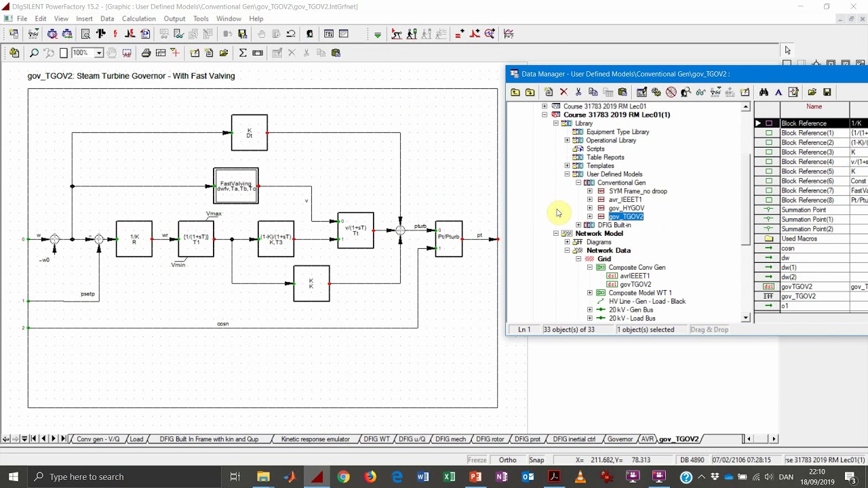Select govTGOV2 under Composite Conv Gen
The height and width of the screenshot is (488, 868).
[x=635, y=285]
